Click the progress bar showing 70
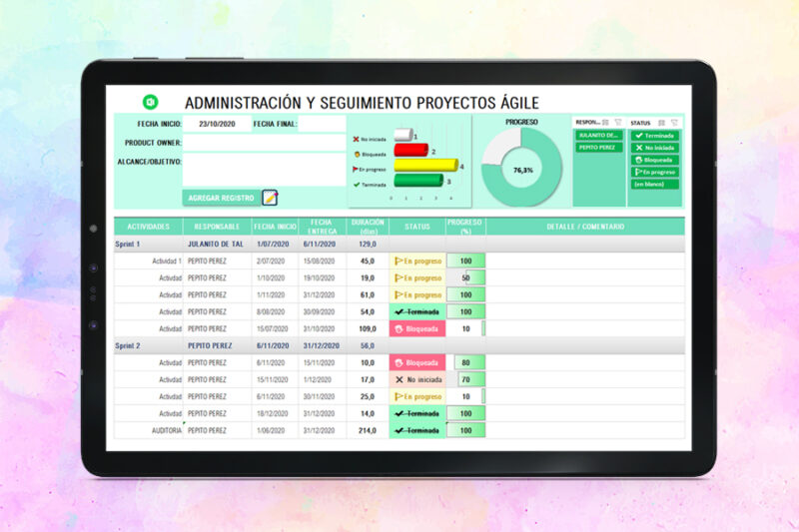The width and height of the screenshot is (799, 532). tap(465, 379)
